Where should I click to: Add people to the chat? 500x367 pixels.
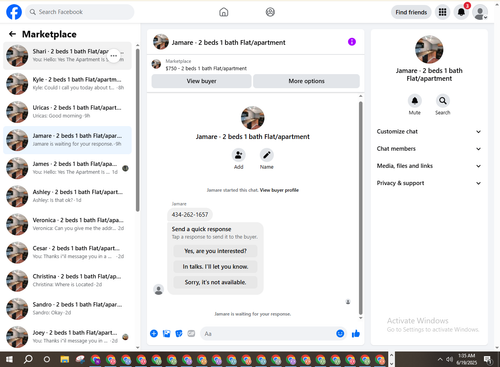pyautogui.click(x=239, y=155)
